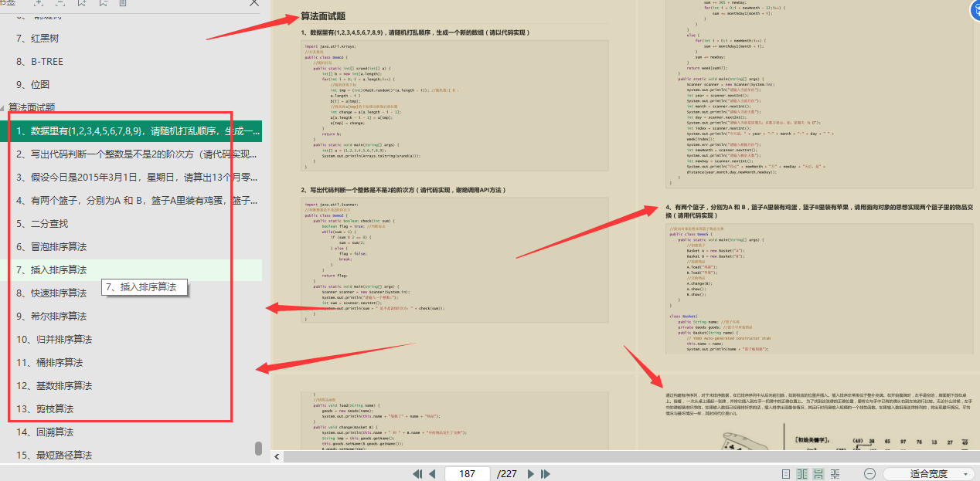Switch to single page view
980x481 pixels.
(x=786, y=473)
